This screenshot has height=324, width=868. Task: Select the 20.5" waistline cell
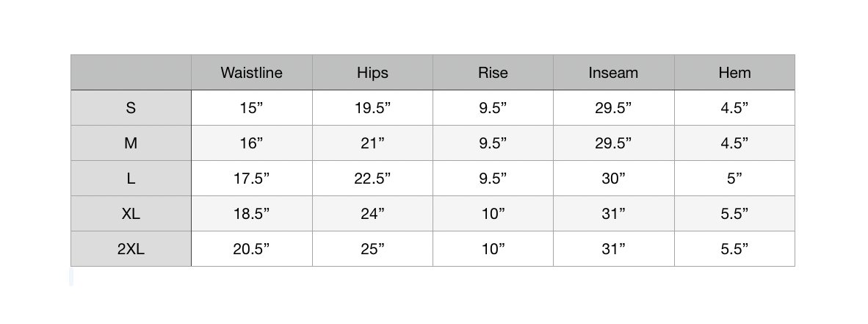(251, 249)
